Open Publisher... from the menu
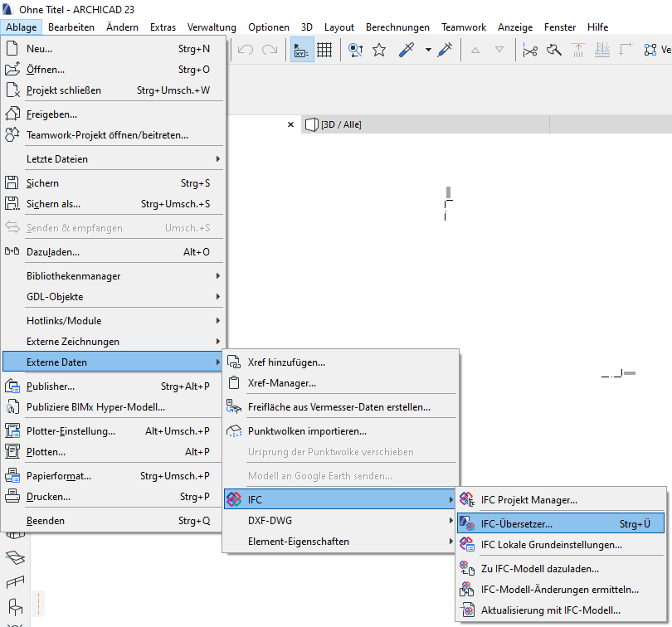Image resolution: width=672 pixels, height=627 pixels. click(113, 386)
